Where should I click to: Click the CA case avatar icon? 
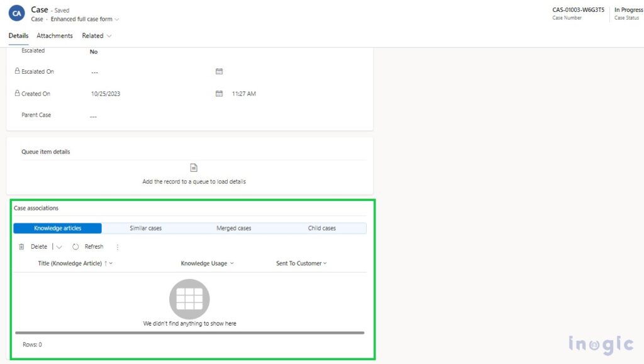point(16,13)
